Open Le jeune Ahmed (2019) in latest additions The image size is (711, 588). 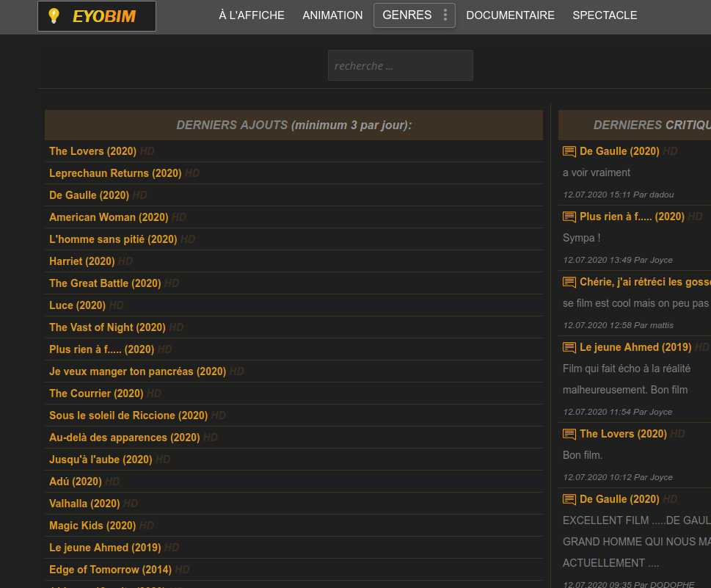tap(105, 548)
